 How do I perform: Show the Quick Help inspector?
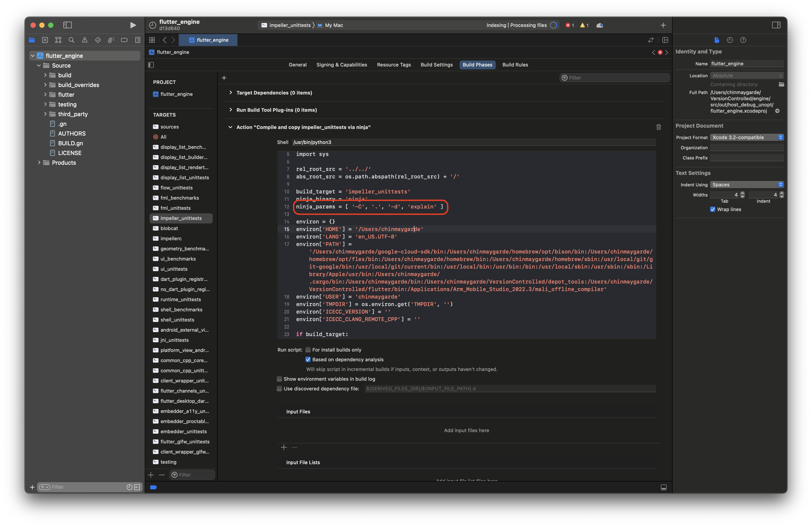[x=743, y=40]
